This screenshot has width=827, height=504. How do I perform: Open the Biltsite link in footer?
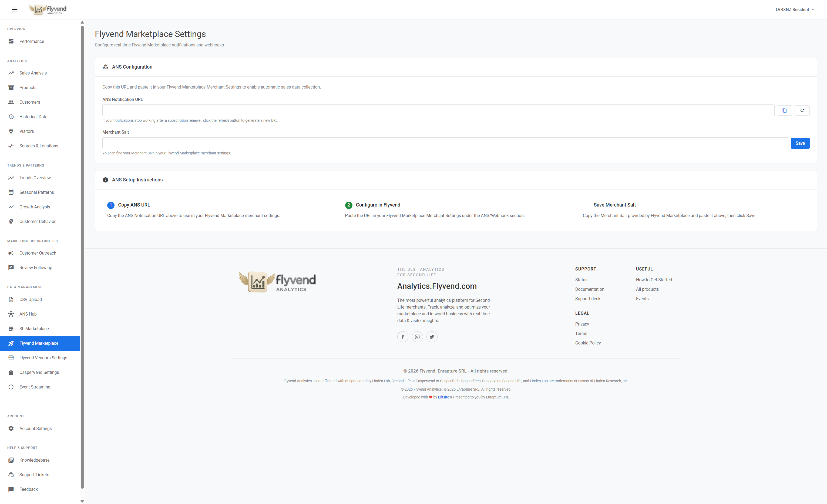443,397
